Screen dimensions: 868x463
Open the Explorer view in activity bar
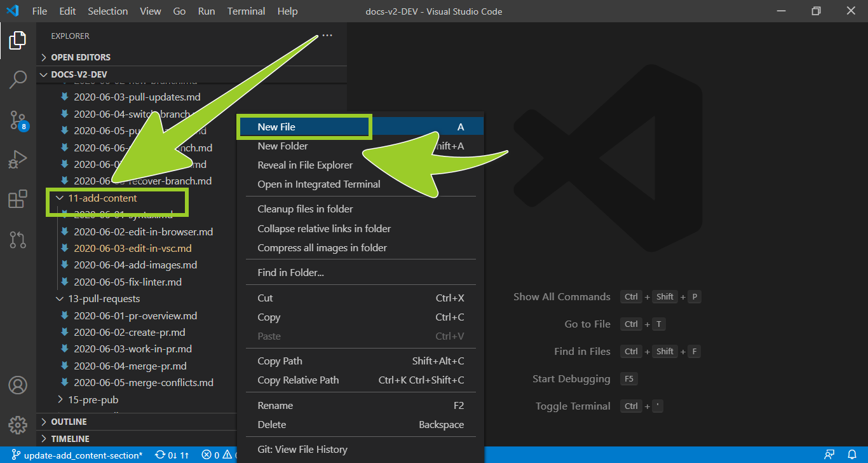[18, 41]
